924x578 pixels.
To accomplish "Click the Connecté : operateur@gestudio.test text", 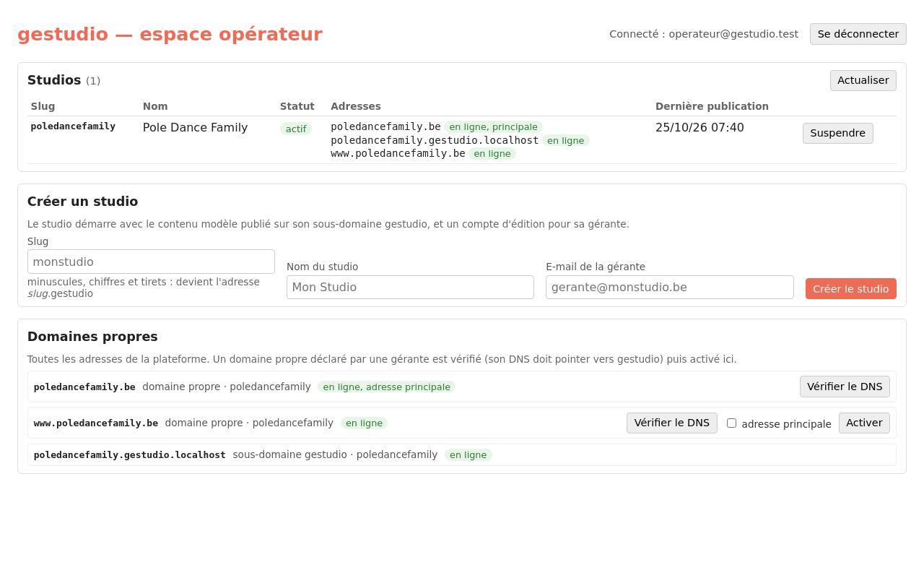I will pos(704,34).
